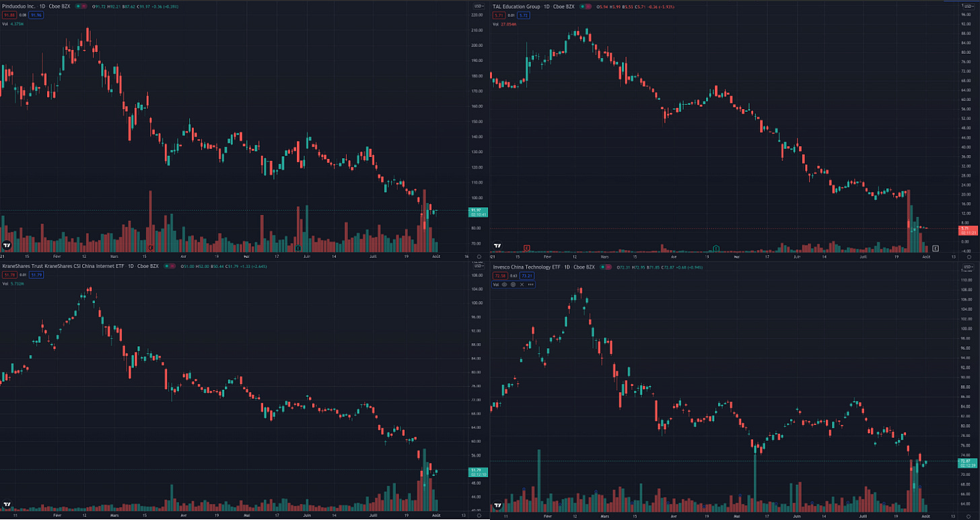Click blue buy price 5.72 button
Image resolution: width=980 pixels, height=520 pixels.
coord(524,15)
